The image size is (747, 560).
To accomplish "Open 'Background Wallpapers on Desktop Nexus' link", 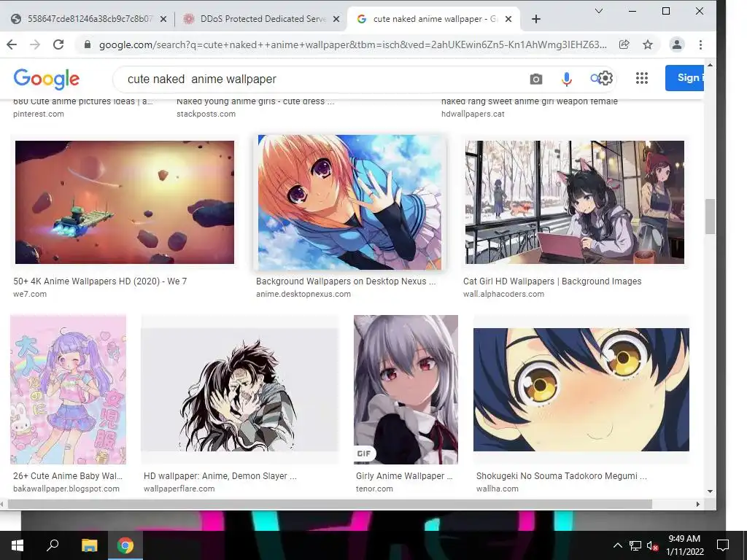I will pyautogui.click(x=346, y=281).
